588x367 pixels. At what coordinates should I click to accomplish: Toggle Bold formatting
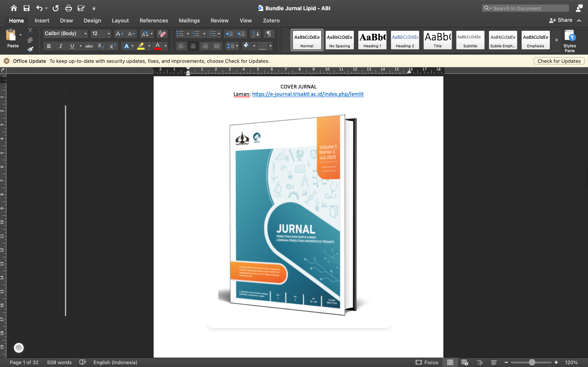(x=49, y=46)
